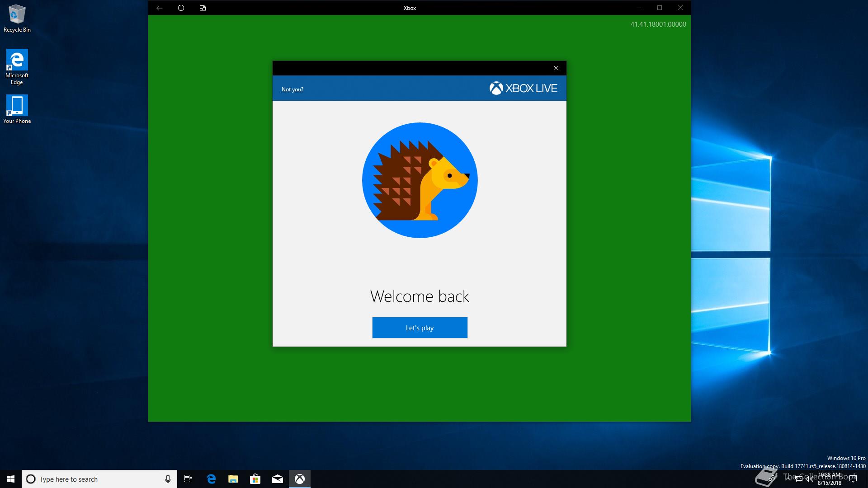Image resolution: width=868 pixels, height=488 pixels.
Task: Close the Xbox Live sign-in dialog
Action: pos(556,68)
